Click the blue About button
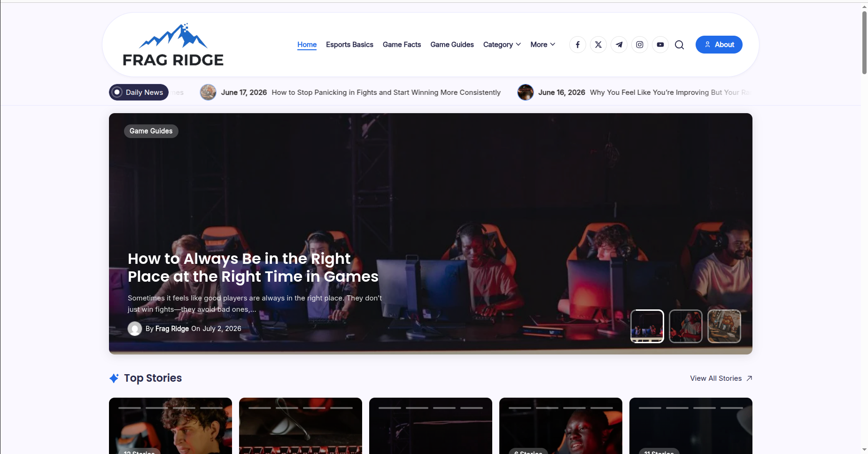The width and height of the screenshot is (868, 454). 719,45
